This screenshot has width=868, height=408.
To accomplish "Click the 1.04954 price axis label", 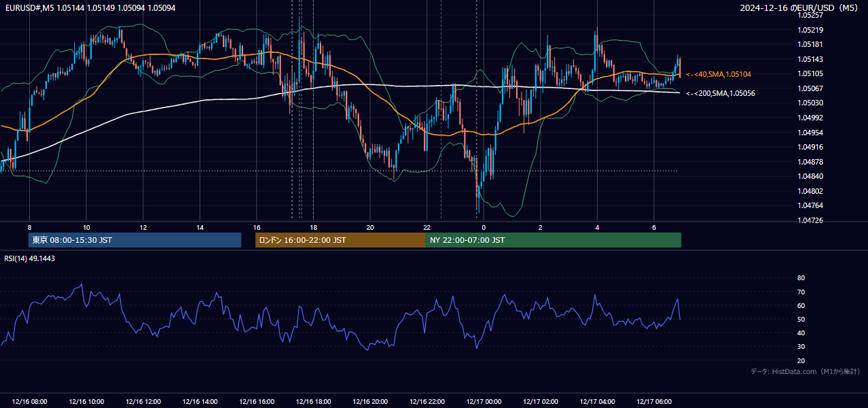I will point(810,133).
